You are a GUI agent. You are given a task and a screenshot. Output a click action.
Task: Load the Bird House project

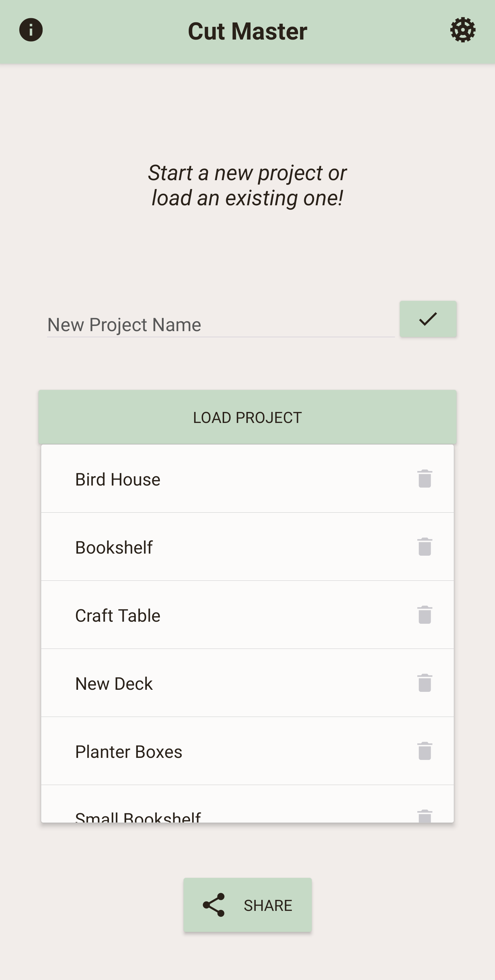pyautogui.click(x=247, y=479)
